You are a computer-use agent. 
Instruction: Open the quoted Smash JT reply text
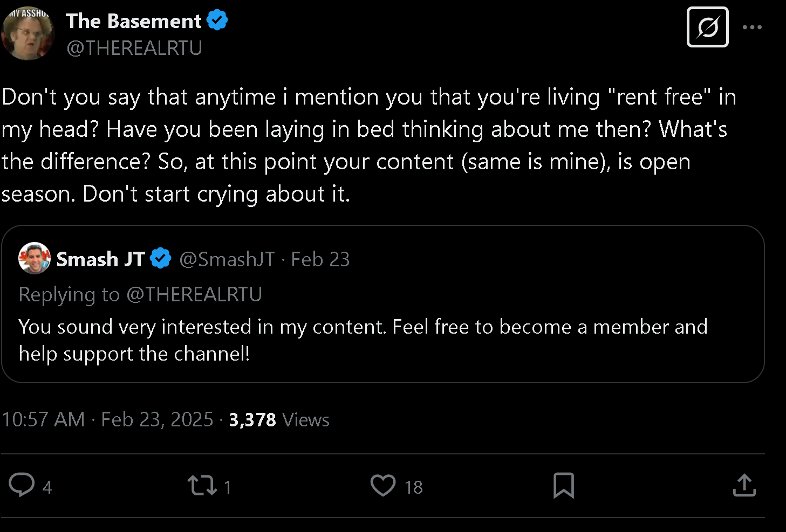(x=363, y=340)
